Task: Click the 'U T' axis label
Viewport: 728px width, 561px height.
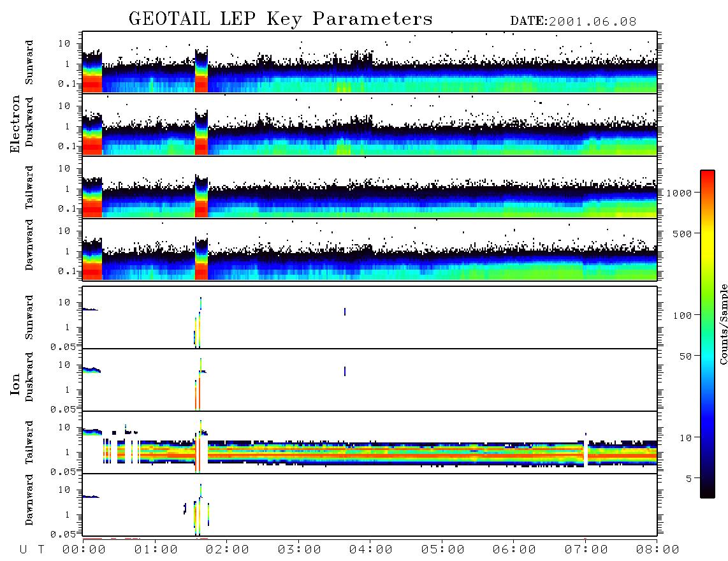Action: (x=32, y=550)
